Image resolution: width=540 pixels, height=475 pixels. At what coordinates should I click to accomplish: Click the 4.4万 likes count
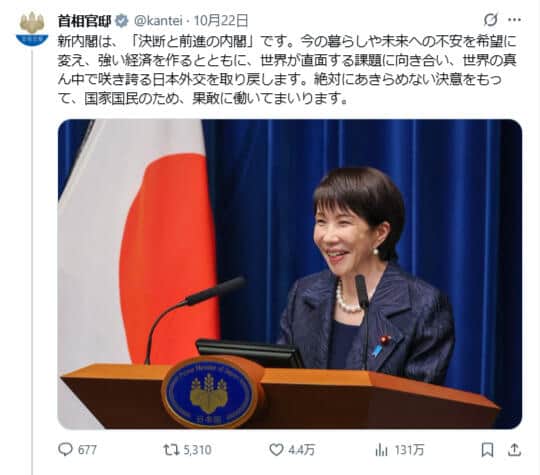point(302,450)
